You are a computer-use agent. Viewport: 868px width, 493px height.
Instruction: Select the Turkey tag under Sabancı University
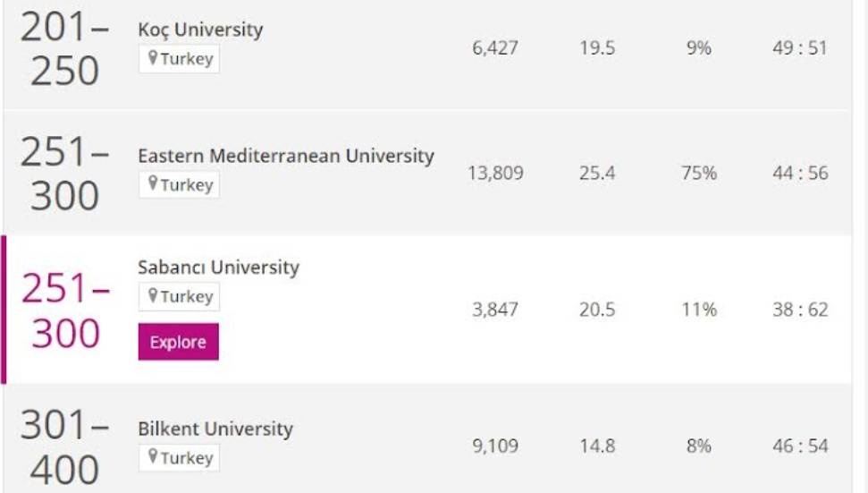click(x=179, y=296)
